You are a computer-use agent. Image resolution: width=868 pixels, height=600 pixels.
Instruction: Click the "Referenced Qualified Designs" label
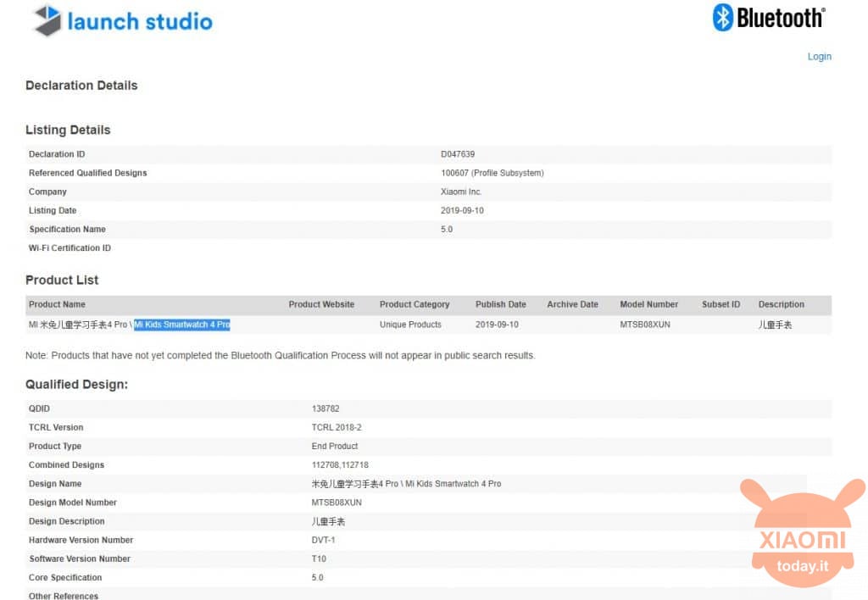88,173
